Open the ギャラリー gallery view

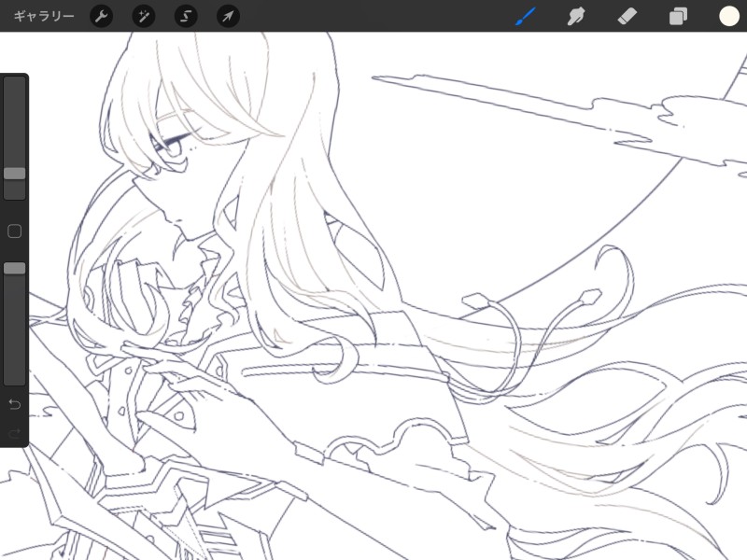click(43, 16)
